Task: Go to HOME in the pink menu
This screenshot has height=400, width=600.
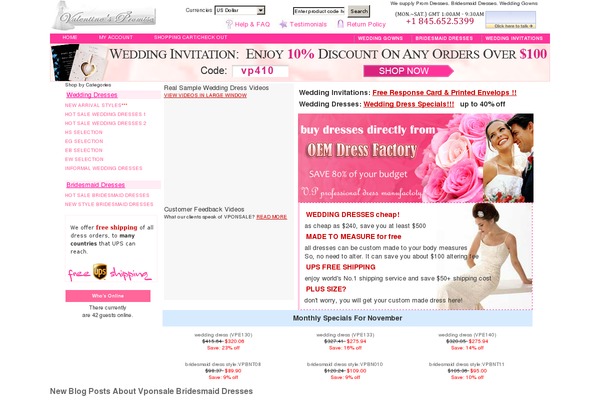Action: (x=70, y=38)
